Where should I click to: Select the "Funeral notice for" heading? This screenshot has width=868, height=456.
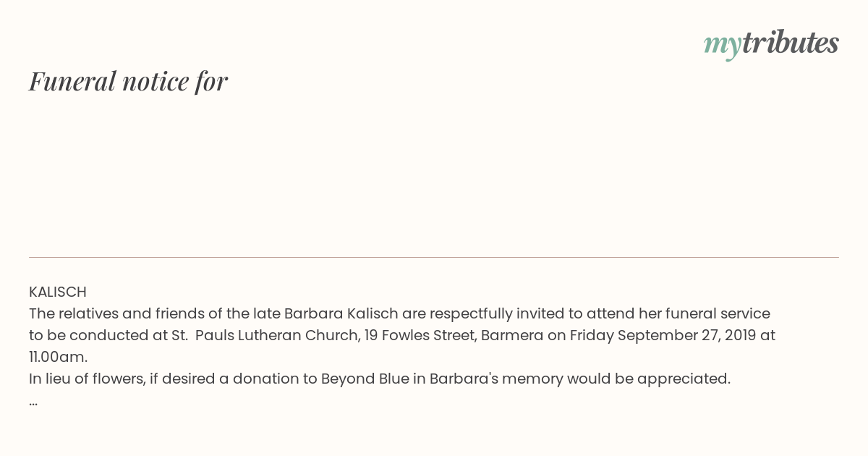128,81
